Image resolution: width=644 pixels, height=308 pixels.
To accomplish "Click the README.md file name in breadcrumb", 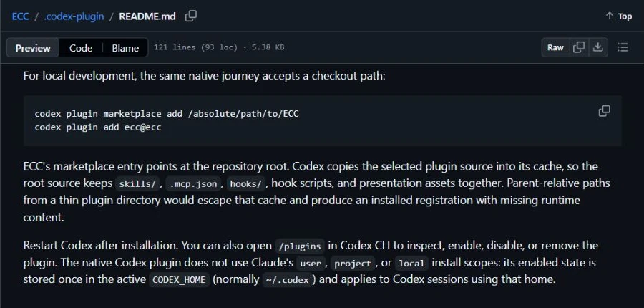I will click(x=147, y=16).
